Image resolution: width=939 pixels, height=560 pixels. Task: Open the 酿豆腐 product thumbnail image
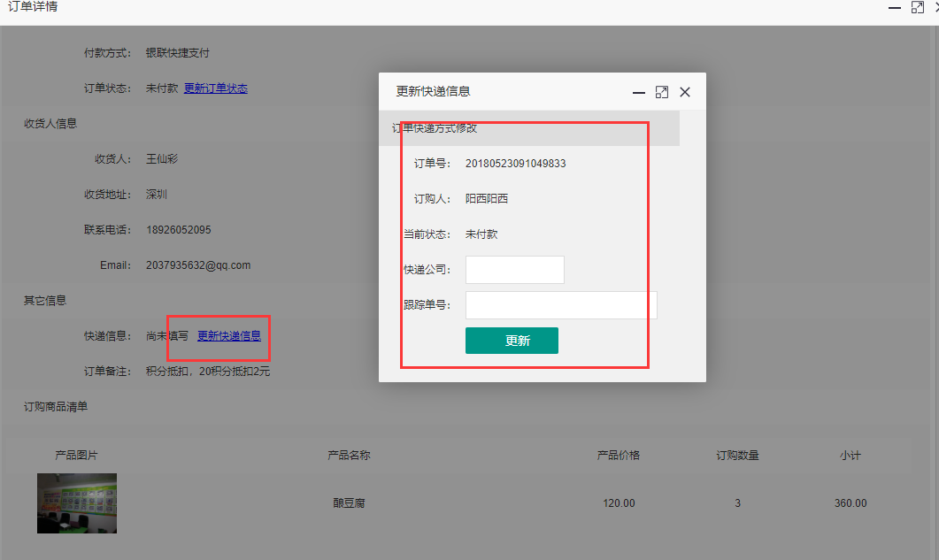click(77, 503)
